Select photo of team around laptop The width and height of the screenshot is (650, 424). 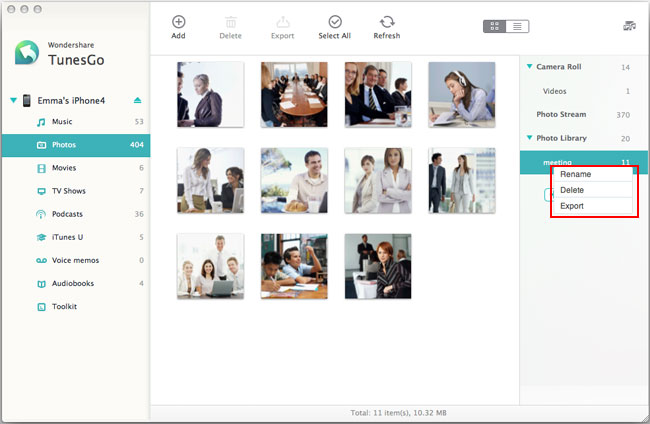point(211,266)
